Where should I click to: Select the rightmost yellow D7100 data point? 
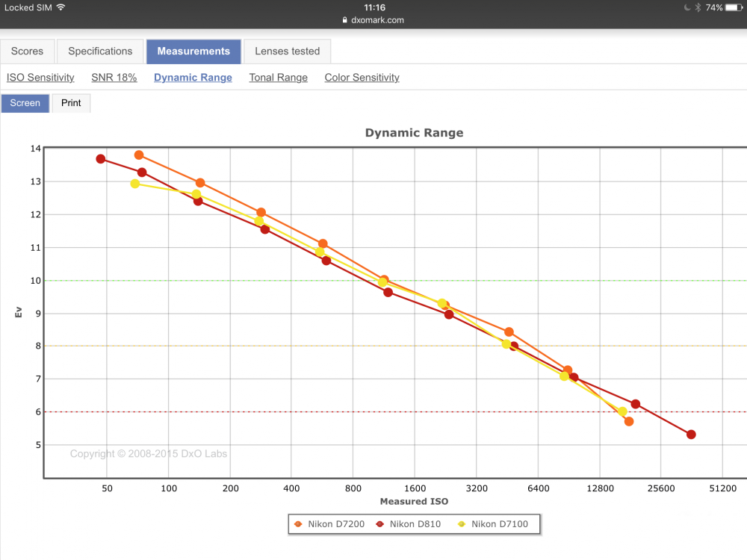(623, 411)
